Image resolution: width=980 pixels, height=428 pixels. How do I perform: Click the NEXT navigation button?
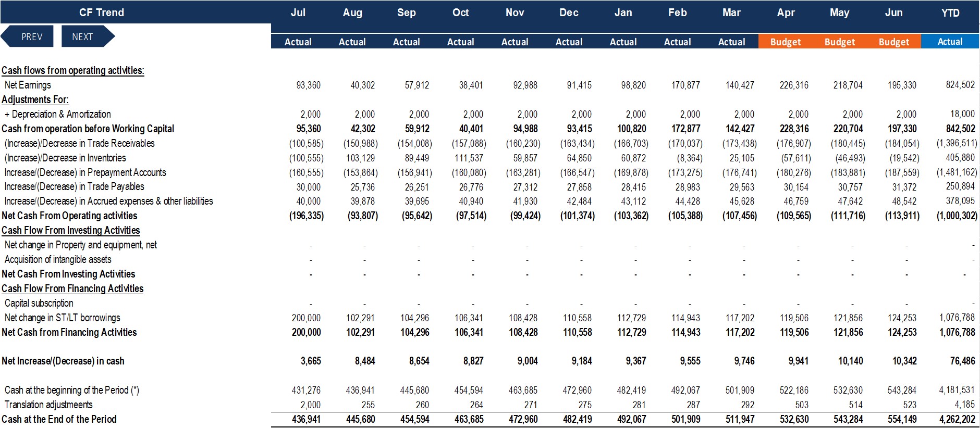coord(88,36)
